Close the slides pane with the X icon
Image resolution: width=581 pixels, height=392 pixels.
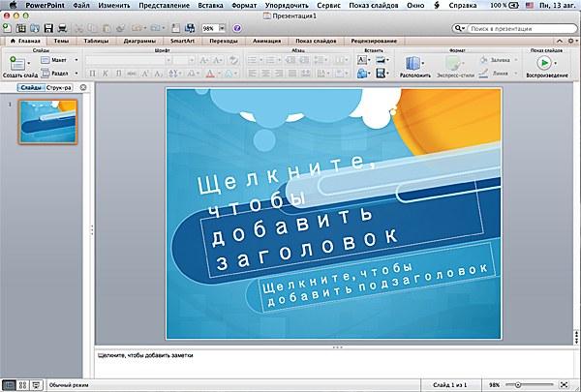point(83,88)
